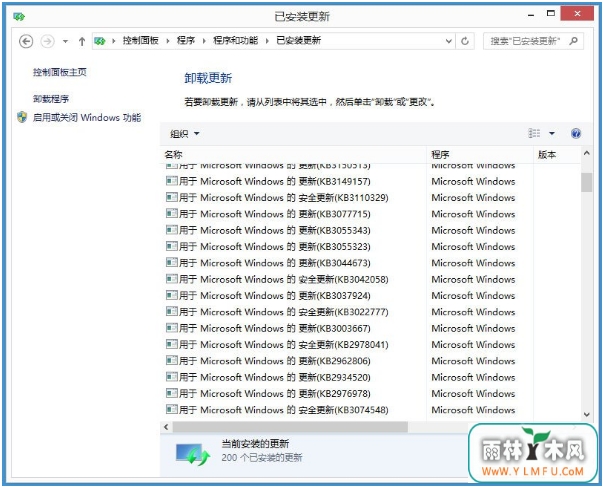Expand the view options dropdown arrow
The width and height of the screenshot is (603, 488).
tap(552, 133)
